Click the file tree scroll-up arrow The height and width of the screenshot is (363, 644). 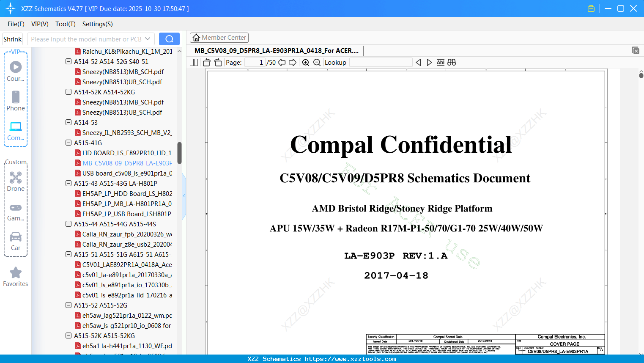[x=179, y=51]
